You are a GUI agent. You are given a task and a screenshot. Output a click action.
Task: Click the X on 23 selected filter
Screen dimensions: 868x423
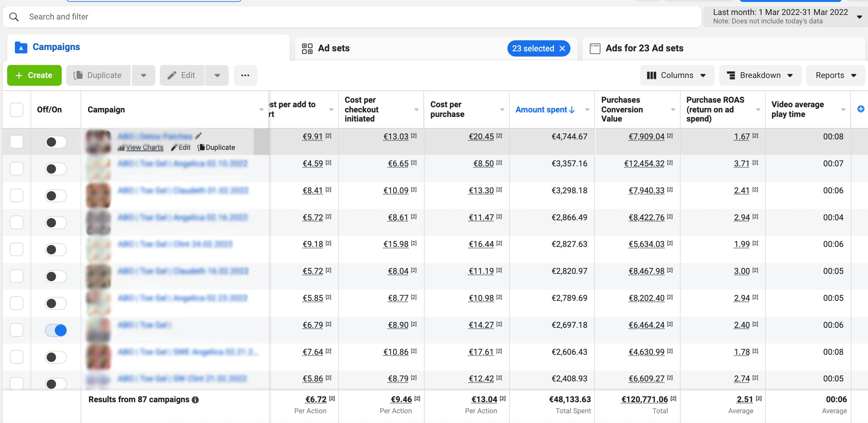pos(562,48)
